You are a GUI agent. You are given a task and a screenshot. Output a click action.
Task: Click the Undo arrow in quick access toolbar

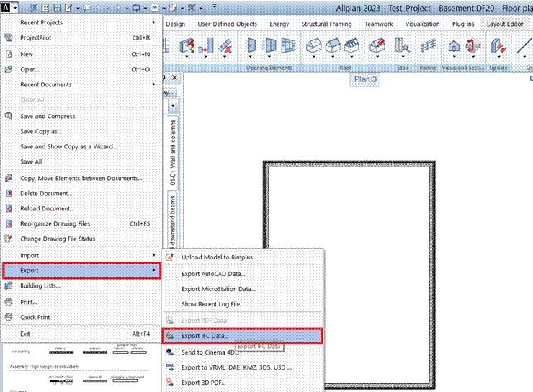pos(100,7)
